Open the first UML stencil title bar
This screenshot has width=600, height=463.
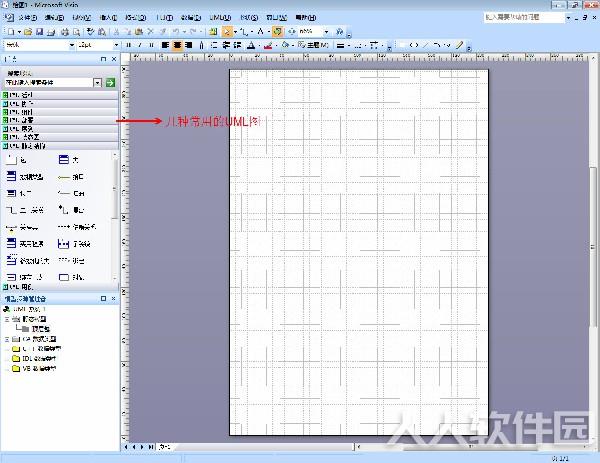coord(60,95)
